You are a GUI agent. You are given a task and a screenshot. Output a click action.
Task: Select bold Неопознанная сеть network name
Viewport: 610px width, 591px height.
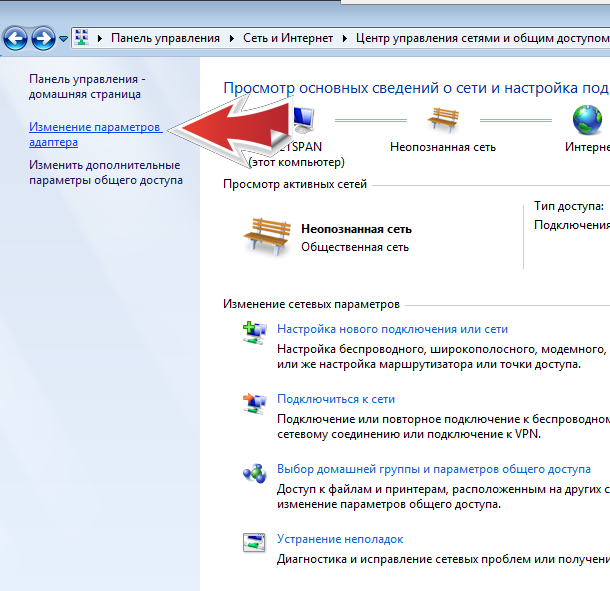point(356,229)
